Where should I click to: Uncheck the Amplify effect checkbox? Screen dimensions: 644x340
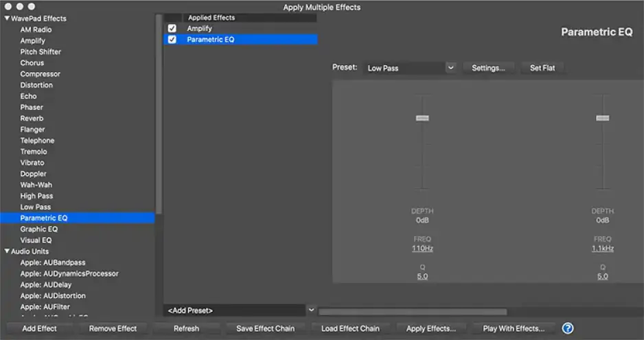[x=172, y=29]
